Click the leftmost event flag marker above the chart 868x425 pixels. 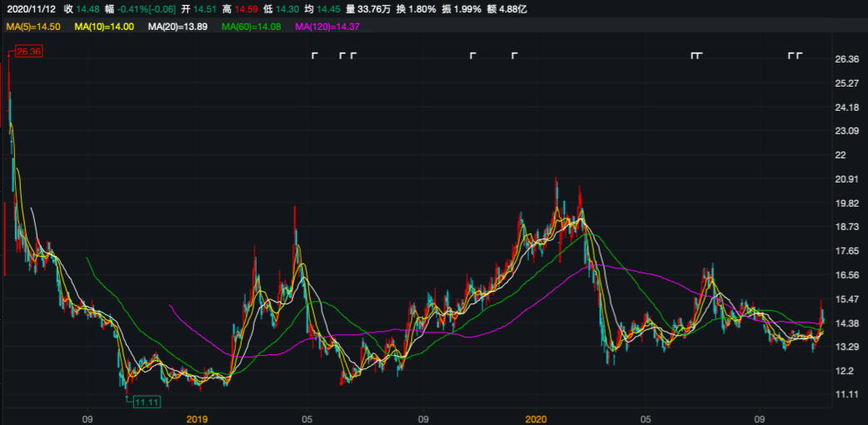click(315, 56)
